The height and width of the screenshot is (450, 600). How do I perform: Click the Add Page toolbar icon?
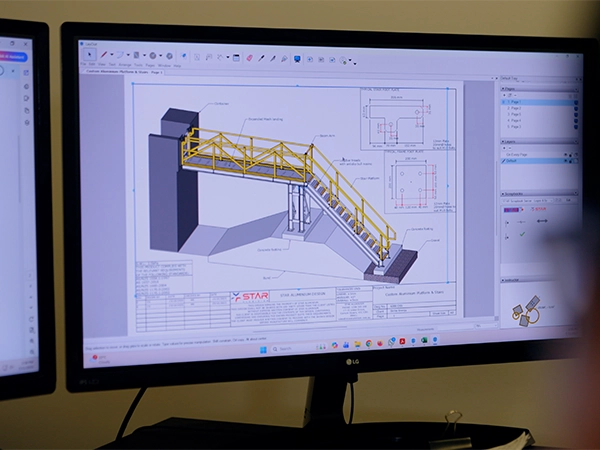310,59
